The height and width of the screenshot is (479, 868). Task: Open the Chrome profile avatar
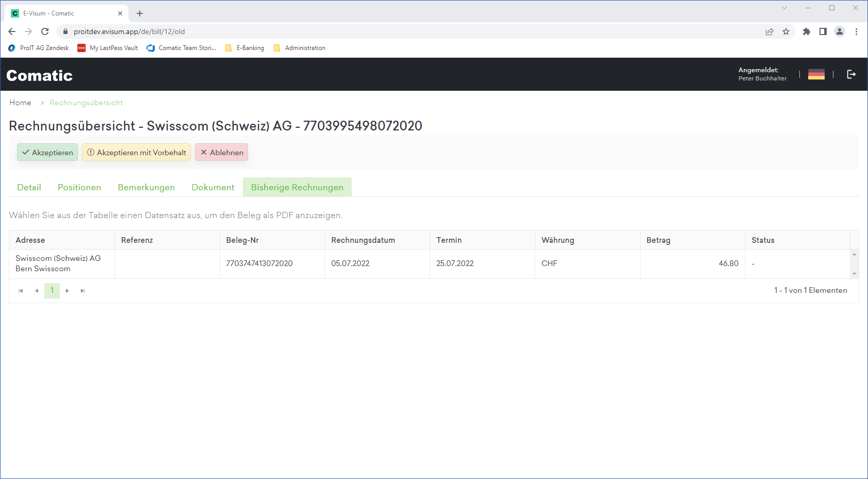click(x=840, y=31)
